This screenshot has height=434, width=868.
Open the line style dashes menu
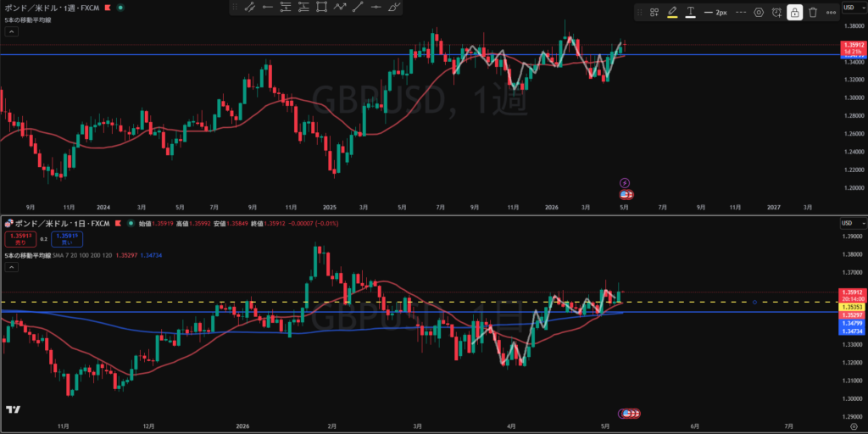[741, 12]
